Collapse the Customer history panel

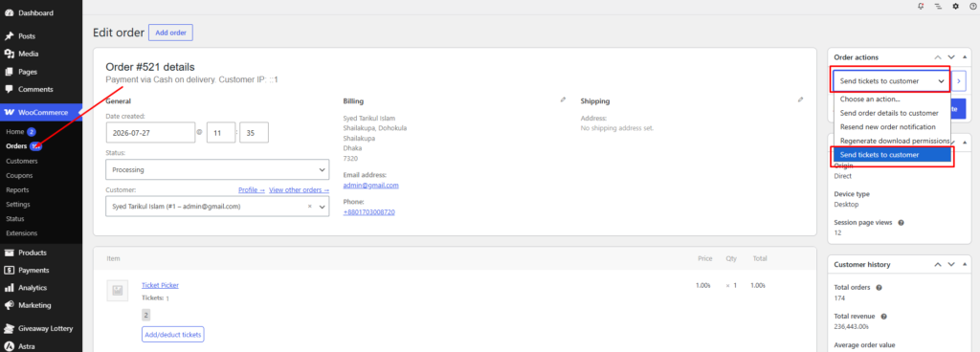coord(964,265)
